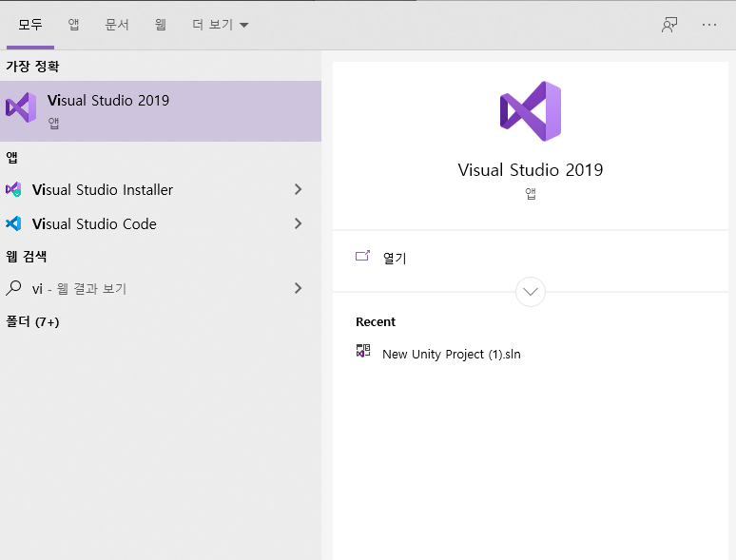Select vi - 웹 결과 보기 search entry
Viewport: 736px width, 560px height.
point(161,288)
